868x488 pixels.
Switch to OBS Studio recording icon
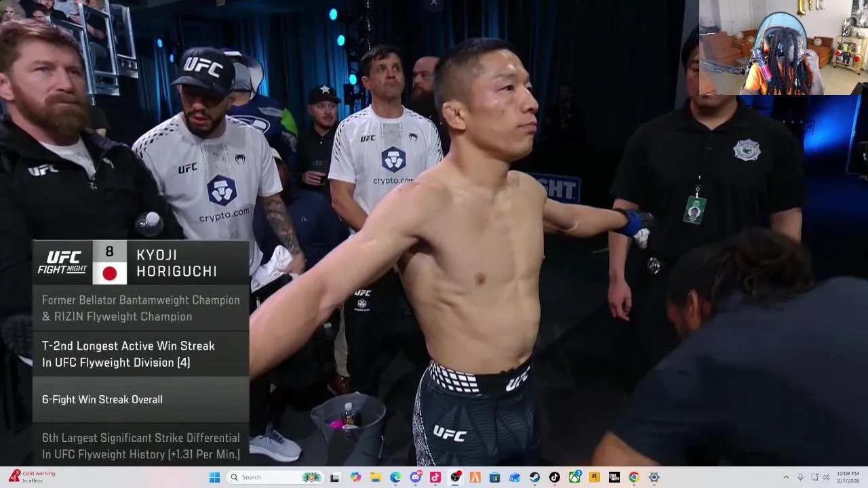pos(455,477)
